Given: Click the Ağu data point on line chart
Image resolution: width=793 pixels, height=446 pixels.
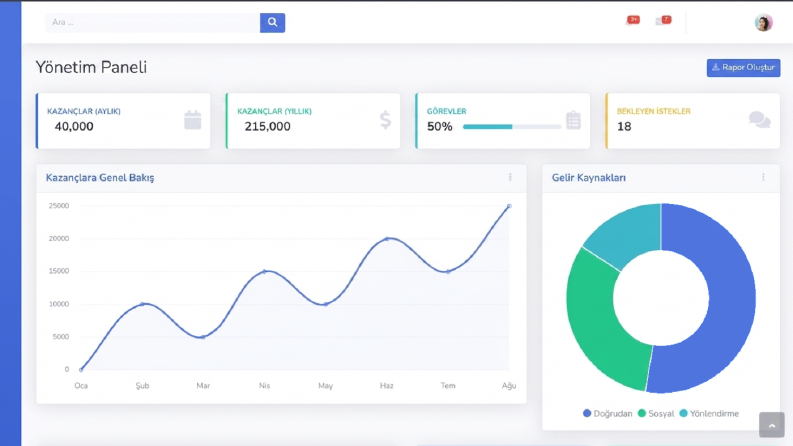Looking at the screenshot, I should [509, 206].
